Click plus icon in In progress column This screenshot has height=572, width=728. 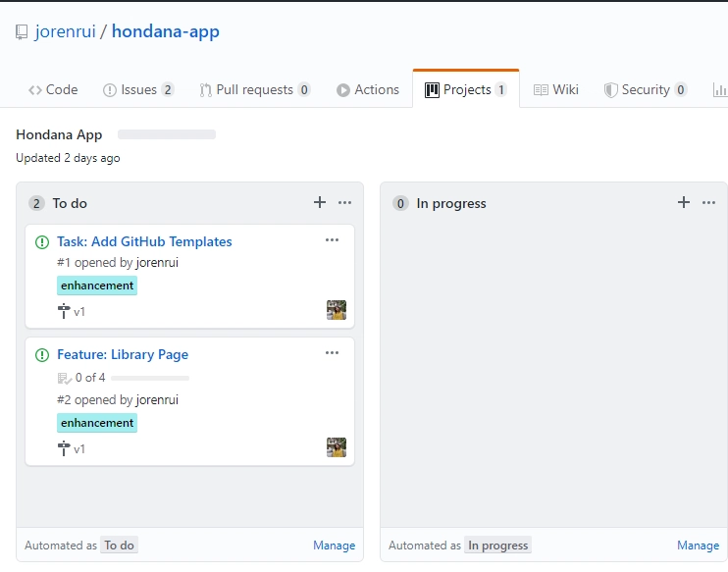pos(684,203)
